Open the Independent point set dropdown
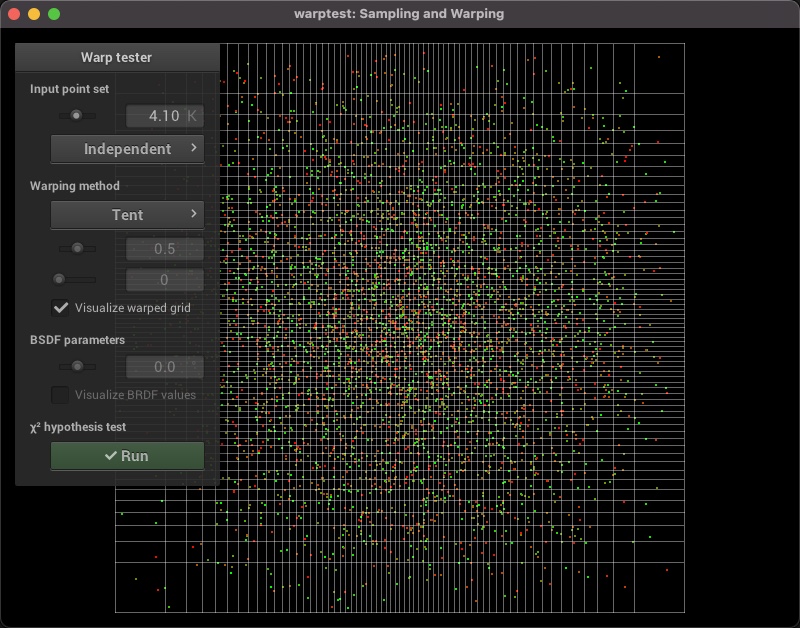The height and width of the screenshot is (628, 800). (127, 149)
